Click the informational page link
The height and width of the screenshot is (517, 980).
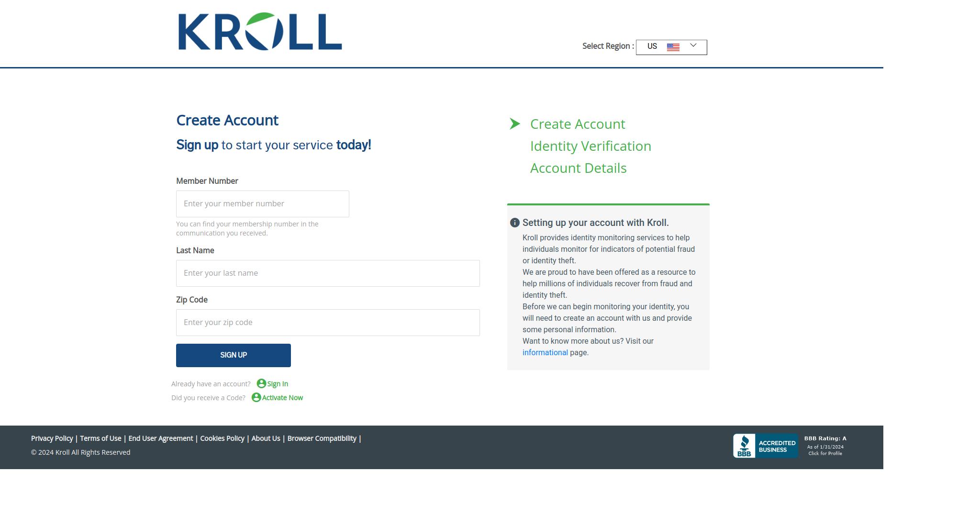(545, 352)
